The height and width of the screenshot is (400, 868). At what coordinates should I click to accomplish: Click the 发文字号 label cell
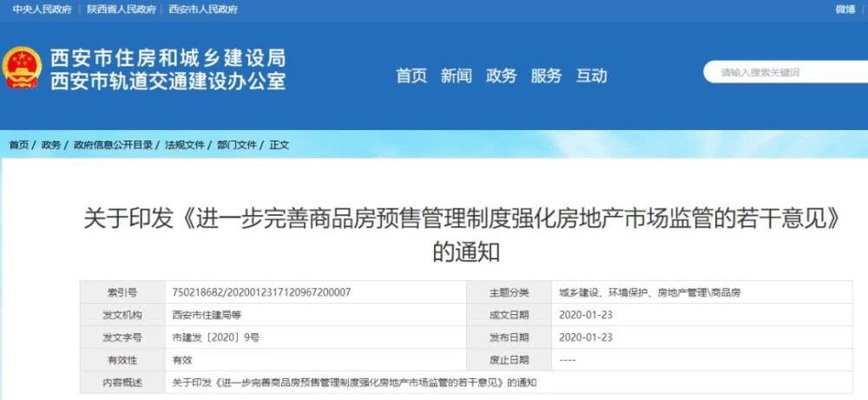point(122,338)
